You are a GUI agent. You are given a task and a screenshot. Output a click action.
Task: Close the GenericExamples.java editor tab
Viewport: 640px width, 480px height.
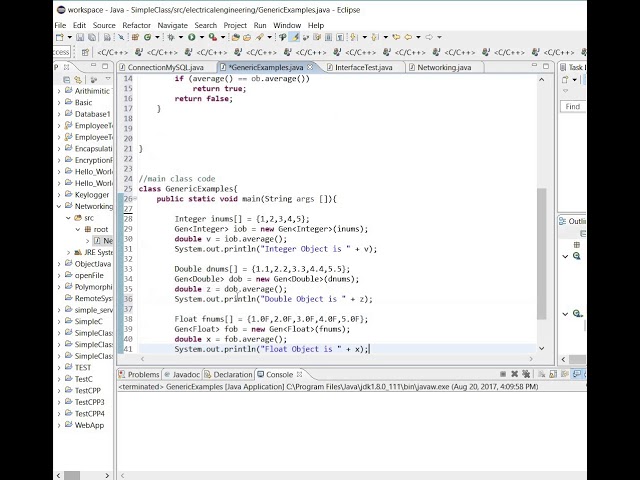coord(310,67)
